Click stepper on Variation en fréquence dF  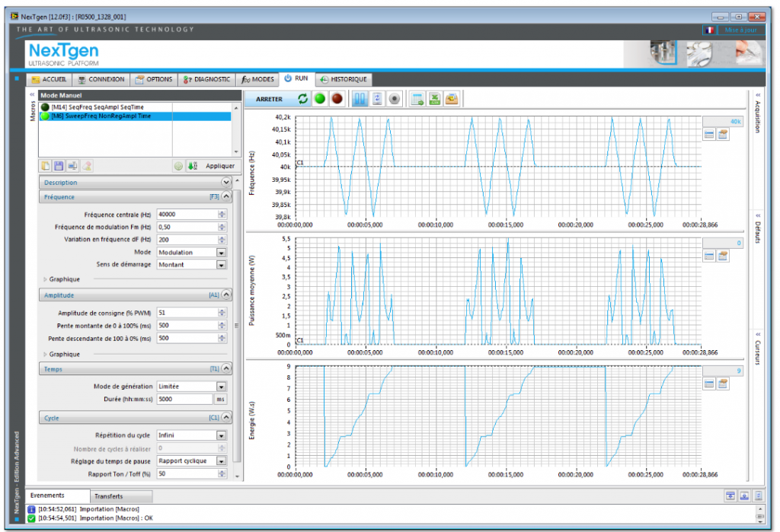coord(222,240)
